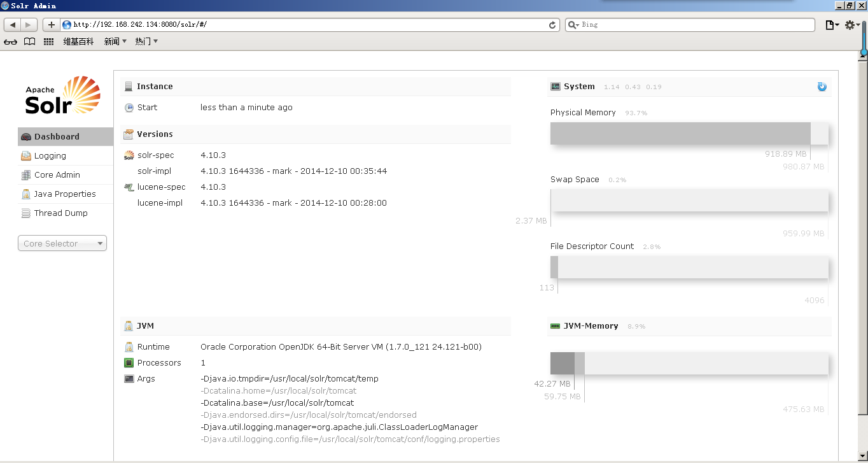Image resolution: width=868 pixels, height=463 pixels.
Task: Click the Swap Space usage bar
Action: click(689, 200)
